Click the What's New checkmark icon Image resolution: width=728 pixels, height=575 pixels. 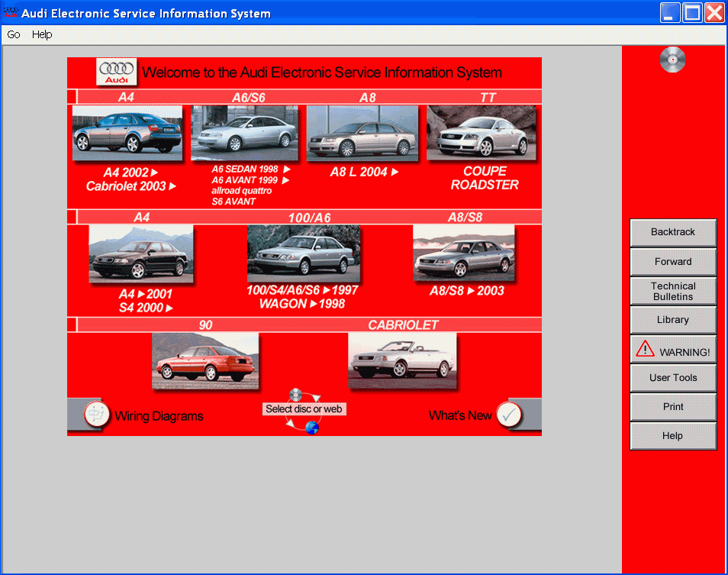(509, 414)
